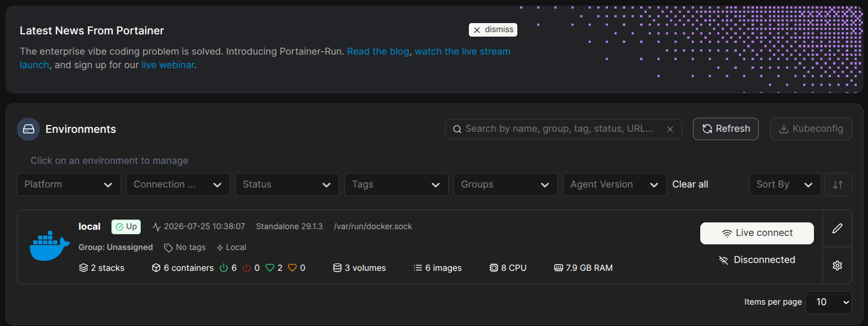The width and height of the screenshot is (868, 326).
Task: Click the /var/run/docker.sock URL text
Action: [x=373, y=226]
